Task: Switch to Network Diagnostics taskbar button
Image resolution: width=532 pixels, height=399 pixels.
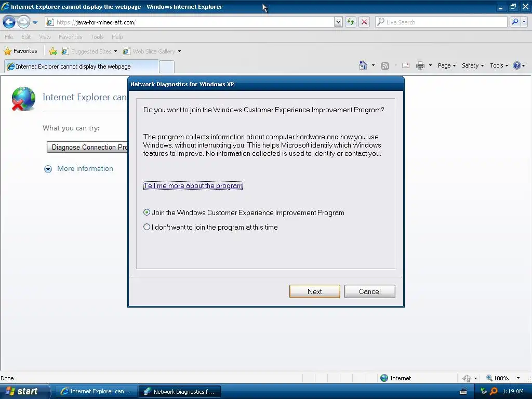Action: [179, 392]
